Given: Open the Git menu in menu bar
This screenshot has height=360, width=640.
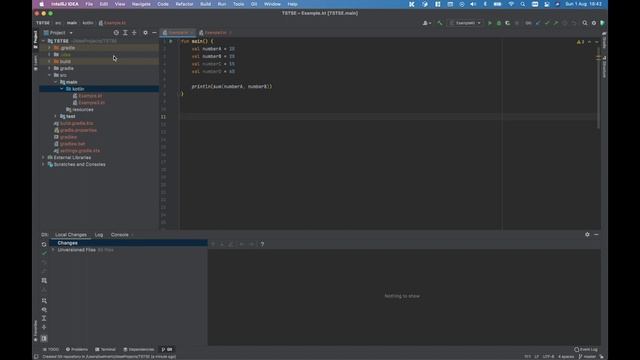Looking at the screenshot, I should (x=254, y=4).
